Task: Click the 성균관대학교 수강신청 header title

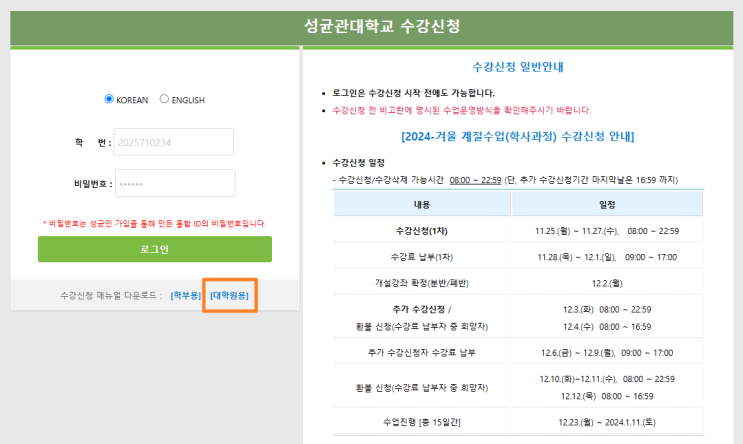Action: (x=382, y=26)
